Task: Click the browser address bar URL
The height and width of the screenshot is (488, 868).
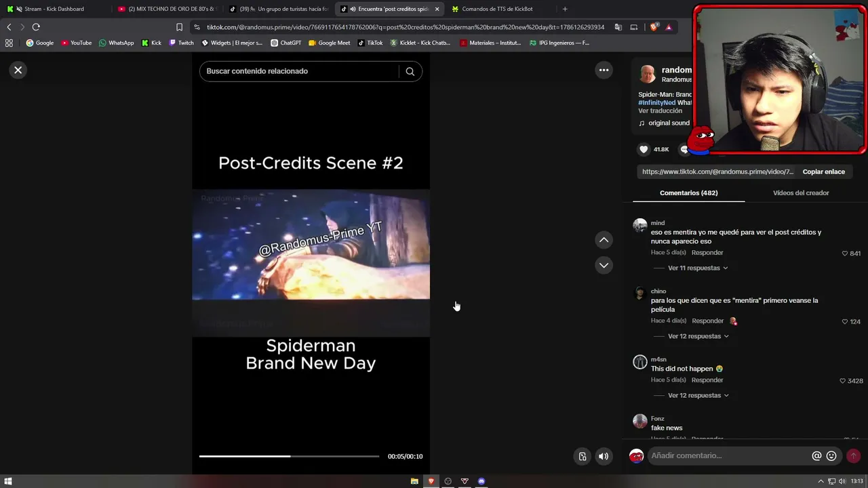Action: pyautogui.click(x=405, y=27)
